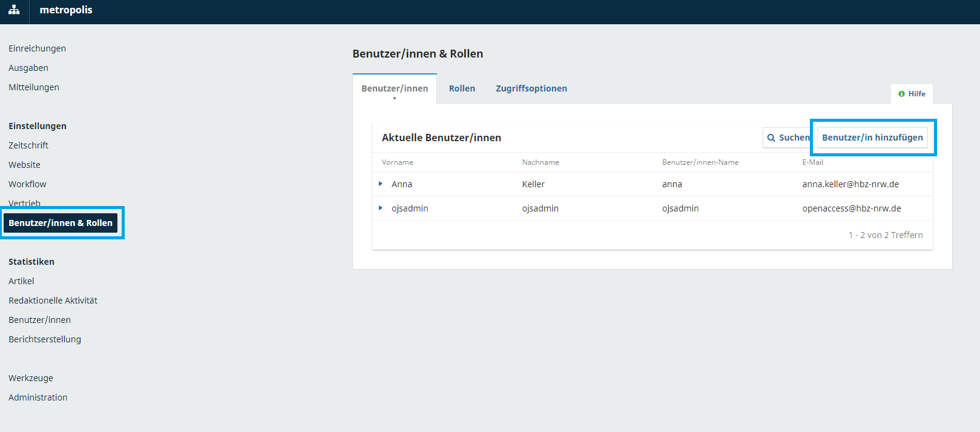Open Berichtserstellung page
The image size is (980, 432).
[x=45, y=339]
